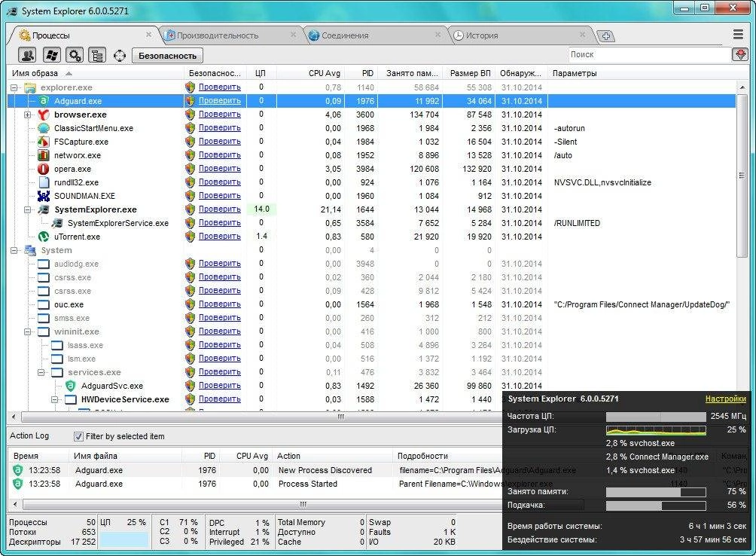Click the SystemExplorerService.exe icon
The image size is (756, 556).
(x=57, y=223)
